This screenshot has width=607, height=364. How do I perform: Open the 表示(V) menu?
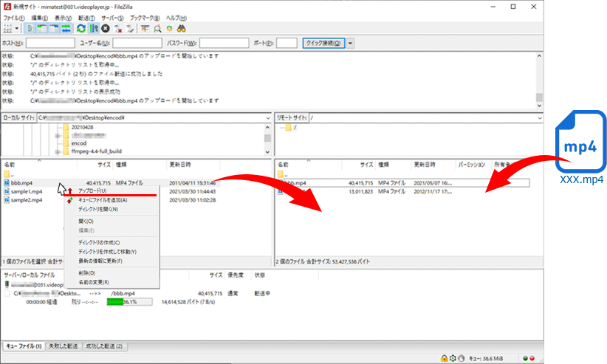pos(63,18)
